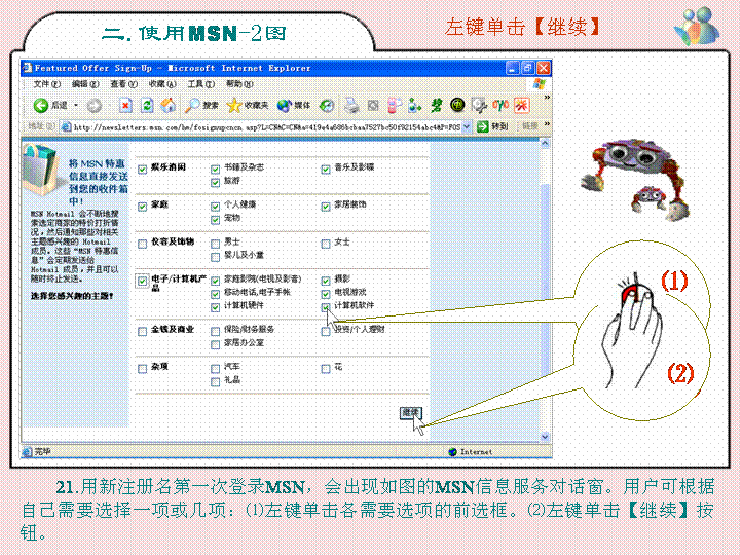Uncheck the 个人健康 checkbox
The width and height of the screenshot is (740, 555).
click(x=216, y=206)
